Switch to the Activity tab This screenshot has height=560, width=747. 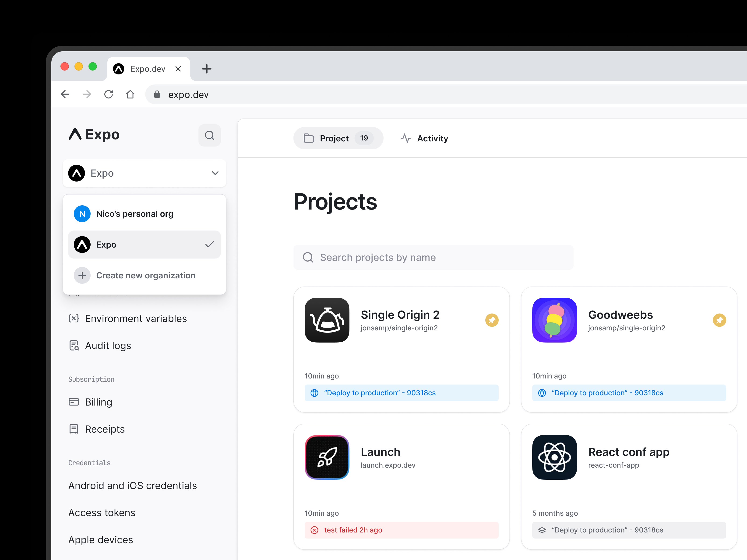[424, 138]
